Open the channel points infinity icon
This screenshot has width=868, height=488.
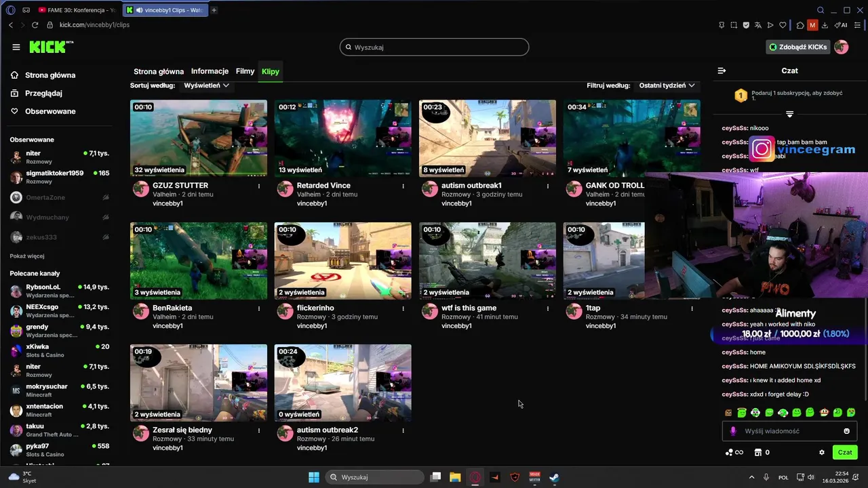[x=734, y=452]
